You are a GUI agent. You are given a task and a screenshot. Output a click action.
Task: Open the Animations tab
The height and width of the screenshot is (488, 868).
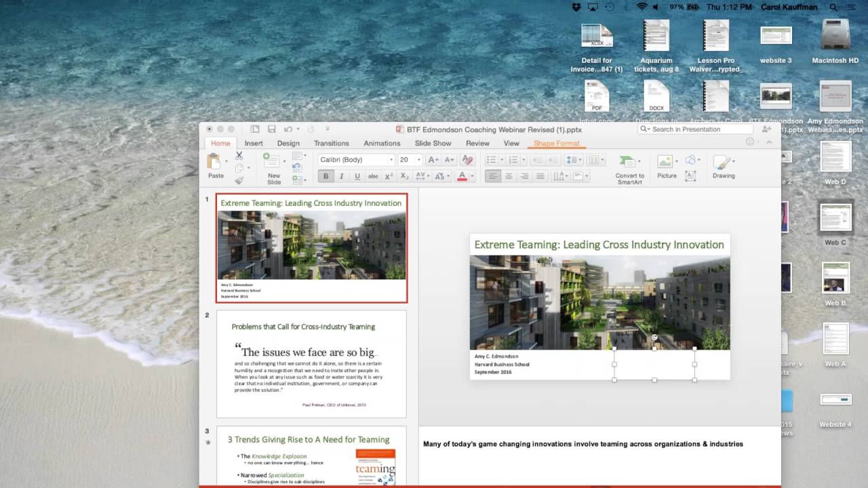coord(382,143)
